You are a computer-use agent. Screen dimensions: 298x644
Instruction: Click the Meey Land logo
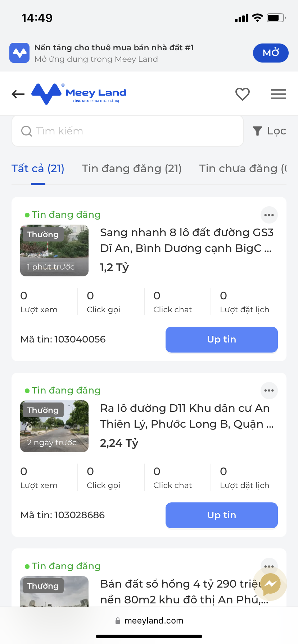[x=79, y=94]
